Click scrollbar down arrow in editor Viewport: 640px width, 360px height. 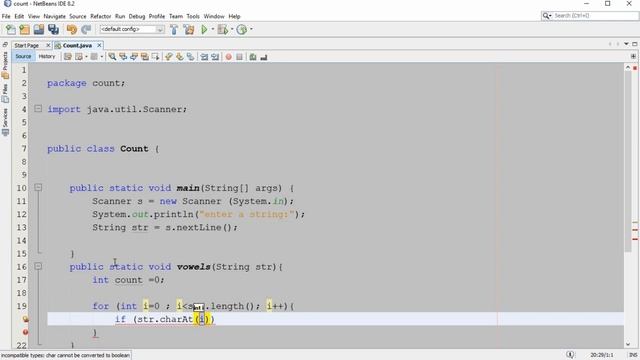point(628,344)
